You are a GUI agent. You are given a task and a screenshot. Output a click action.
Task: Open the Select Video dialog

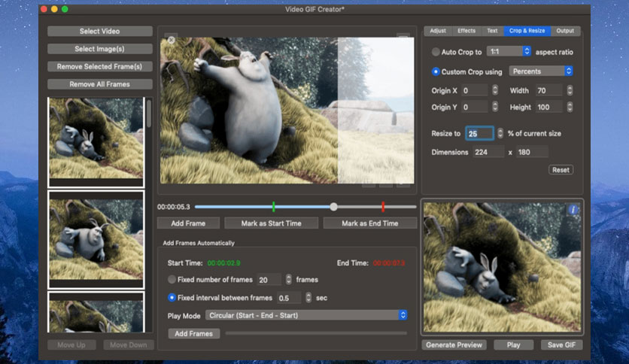pos(99,32)
